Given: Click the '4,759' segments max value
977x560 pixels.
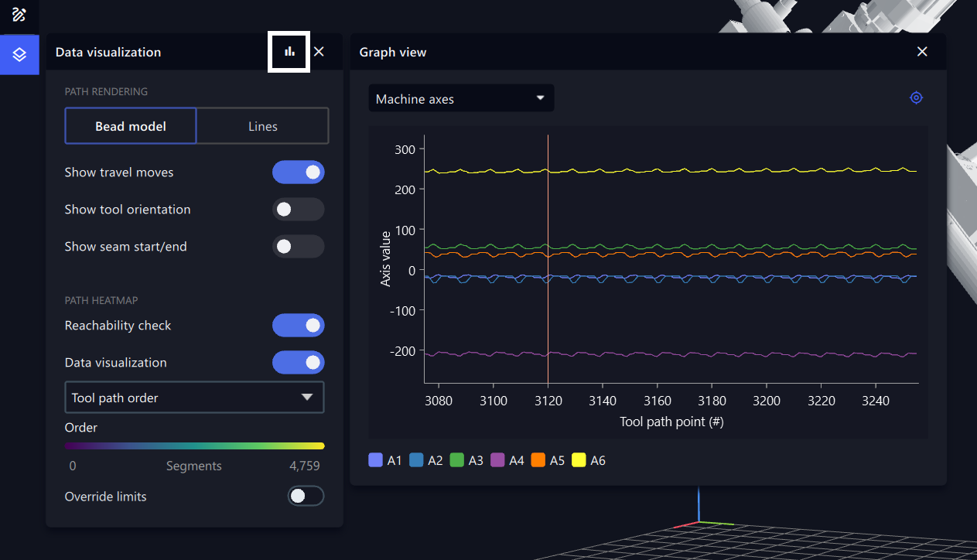Looking at the screenshot, I should click(x=305, y=466).
